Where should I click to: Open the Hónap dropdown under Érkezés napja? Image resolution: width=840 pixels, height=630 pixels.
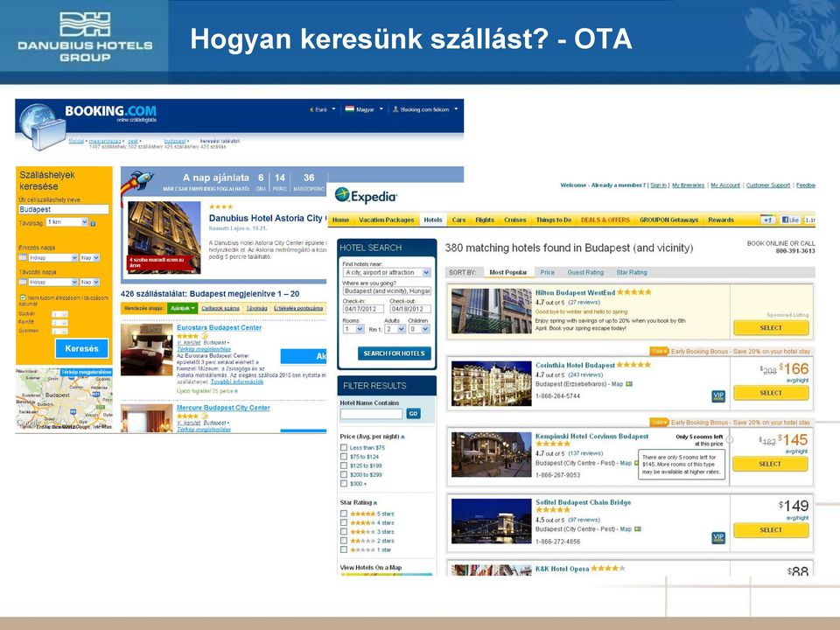pos(53,257)
